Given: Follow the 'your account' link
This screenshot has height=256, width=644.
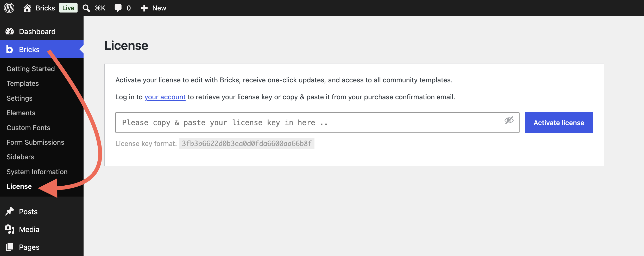Looking at the screenshot, I should pos(165,97).
